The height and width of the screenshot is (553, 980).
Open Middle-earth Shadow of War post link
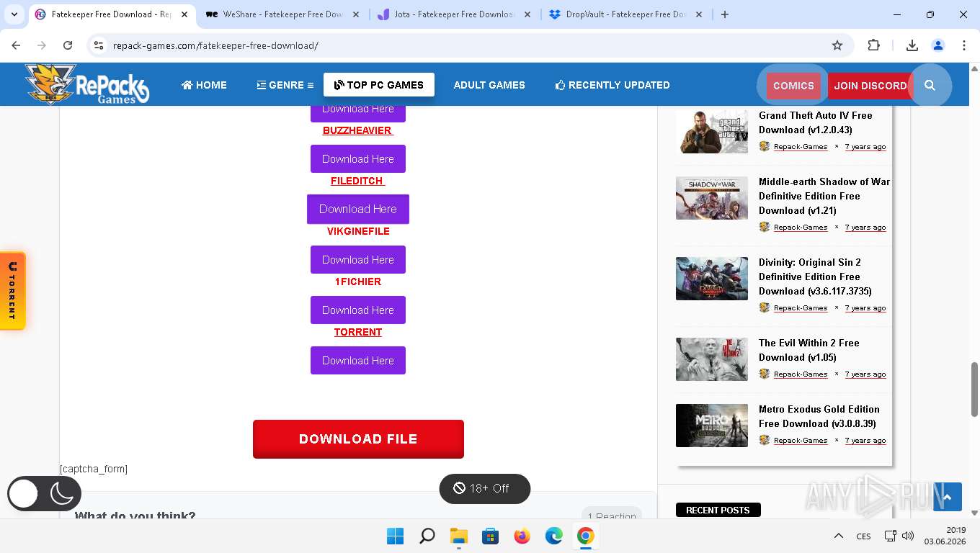click(x=824, y=196)
